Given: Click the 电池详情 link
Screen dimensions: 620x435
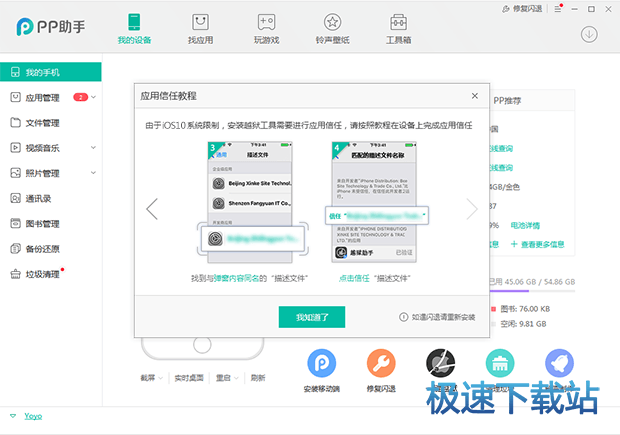Looking at the screenshot, I should click(525, 225).
